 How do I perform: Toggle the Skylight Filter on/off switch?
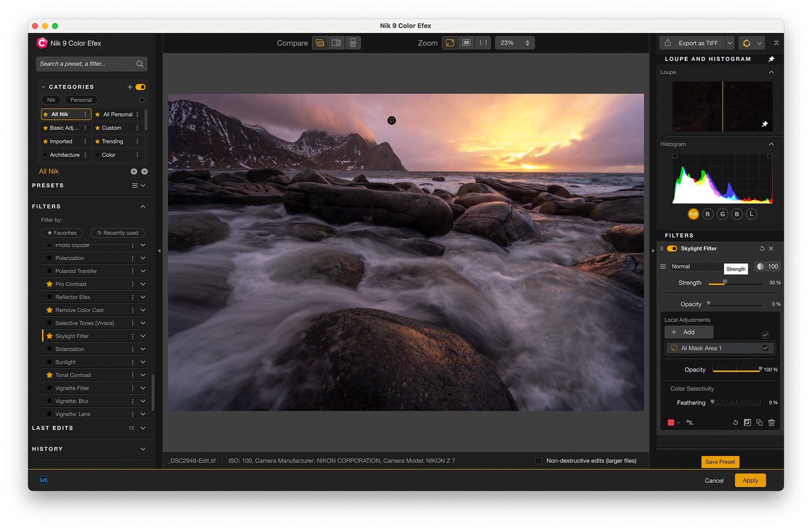[672, 249]
